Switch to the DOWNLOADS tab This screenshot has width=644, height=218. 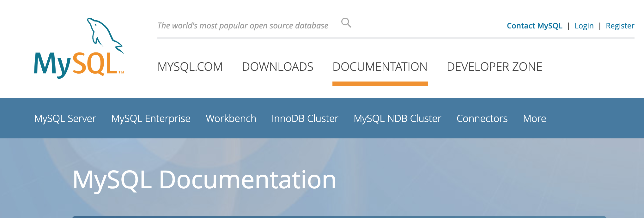click(277, 67)
